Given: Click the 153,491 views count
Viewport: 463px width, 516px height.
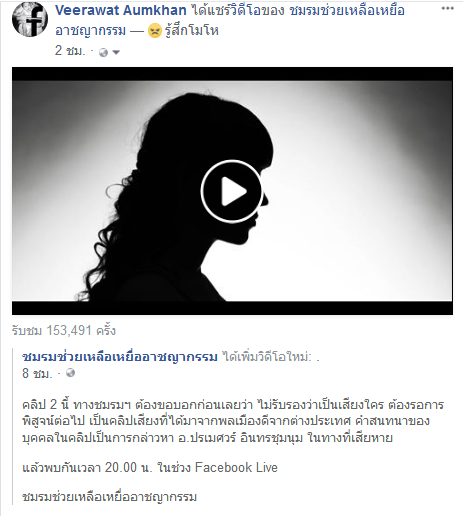Looking at the screenshot, I should tap(64, 331).
